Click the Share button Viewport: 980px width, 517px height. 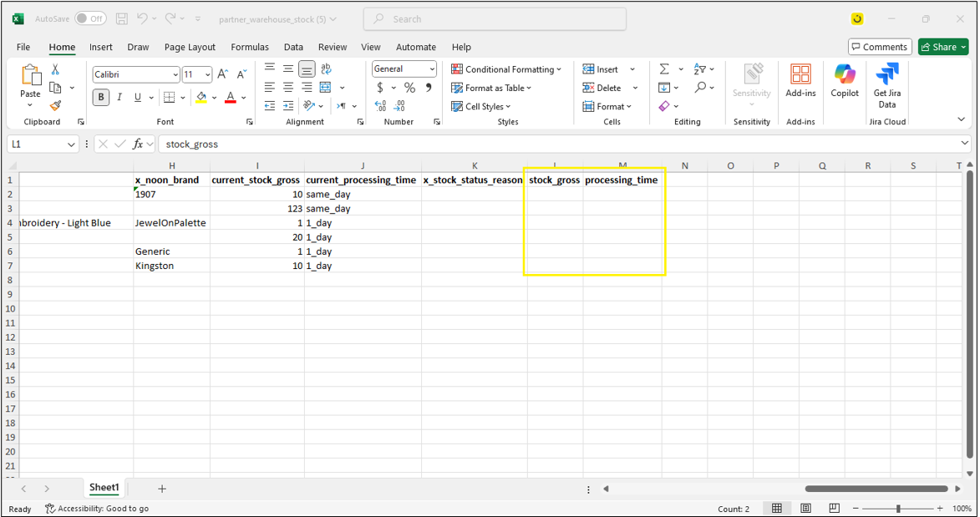tap(943, 47)
